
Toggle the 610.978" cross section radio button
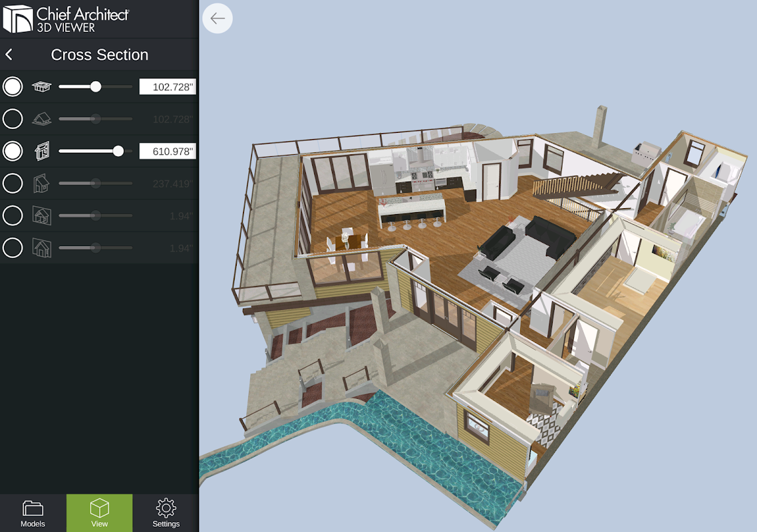point(13,151)
